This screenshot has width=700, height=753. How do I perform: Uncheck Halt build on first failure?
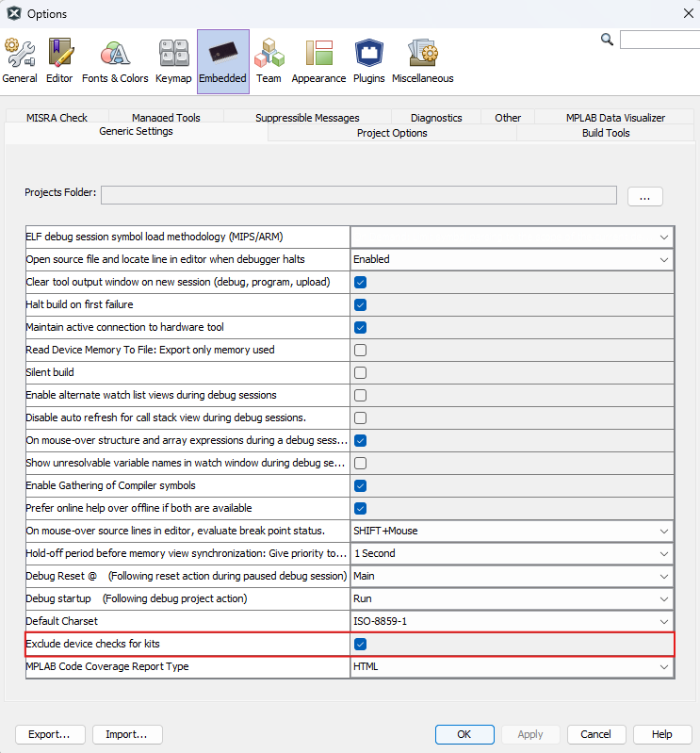[x=360, y=304]
